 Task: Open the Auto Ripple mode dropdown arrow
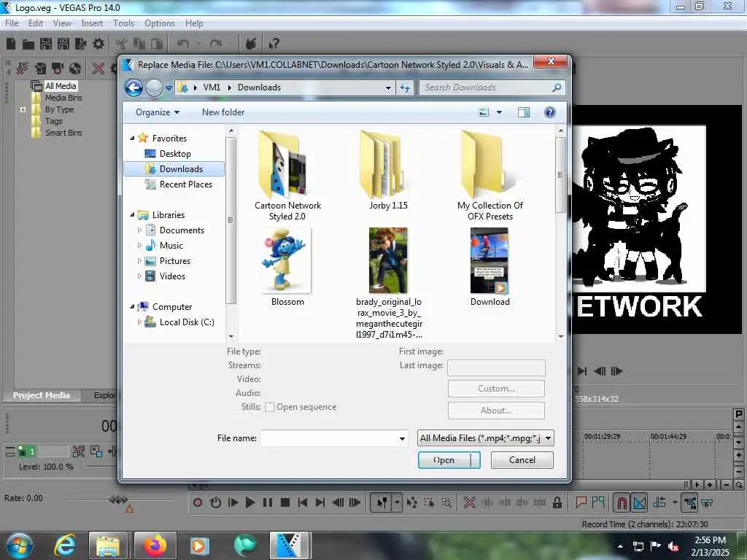coord(675,502)
